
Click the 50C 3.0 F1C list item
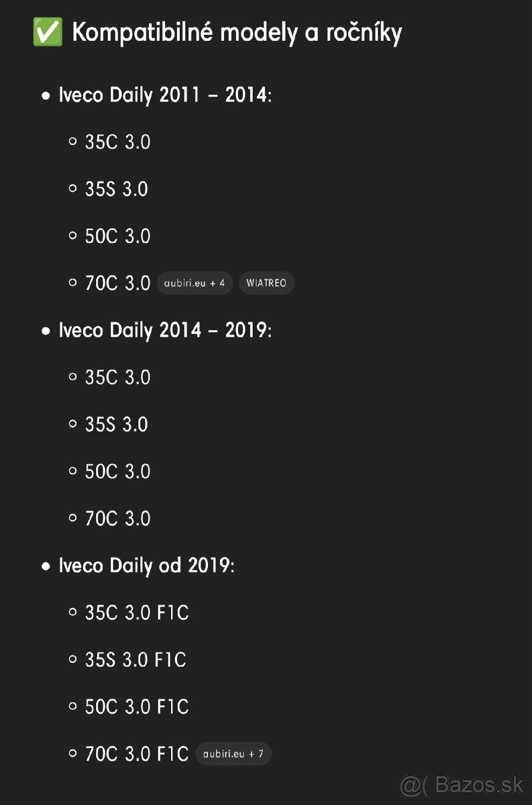tap(136, 707)
